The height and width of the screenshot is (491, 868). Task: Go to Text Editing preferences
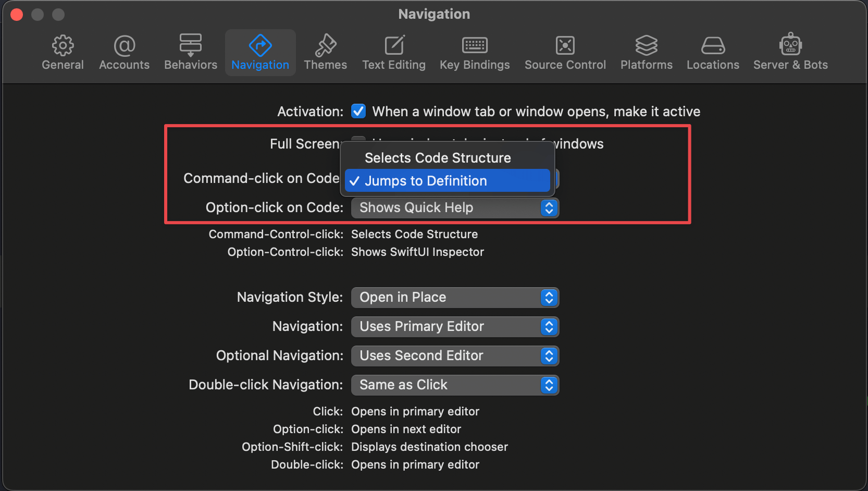[394, 52]
